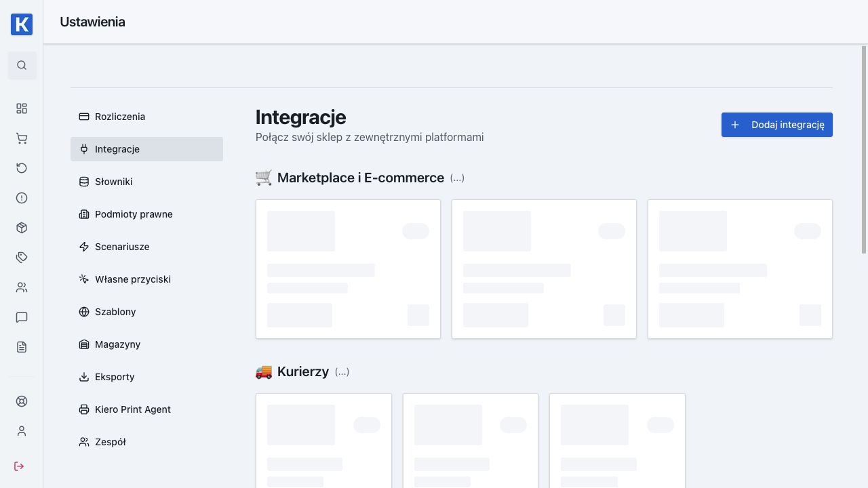Click the red logout icon

tap(19, 466)
